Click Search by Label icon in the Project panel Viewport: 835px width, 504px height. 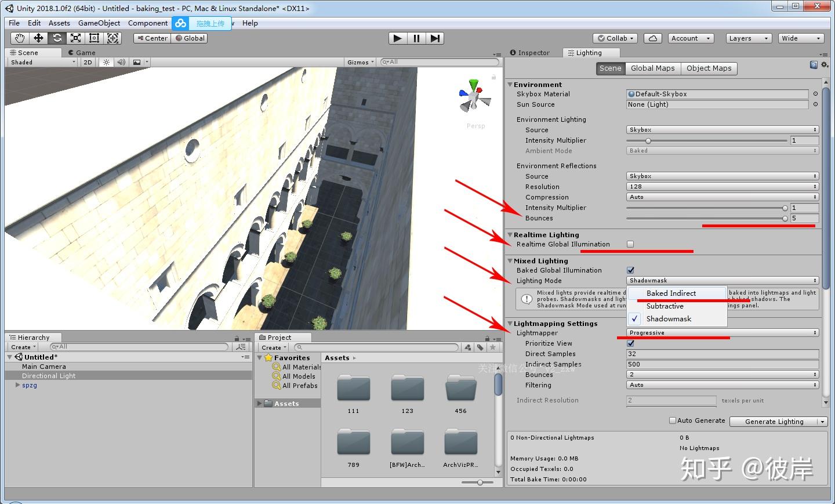(480, 347)
